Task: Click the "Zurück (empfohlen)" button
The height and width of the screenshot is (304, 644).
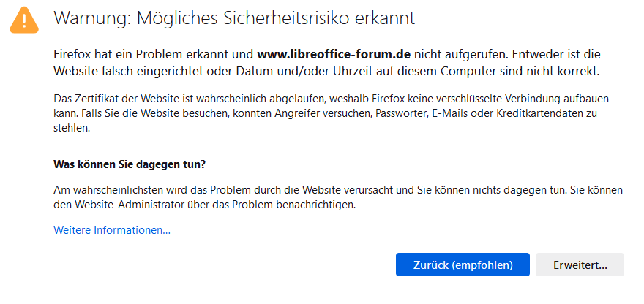Action: pos(462,265)
